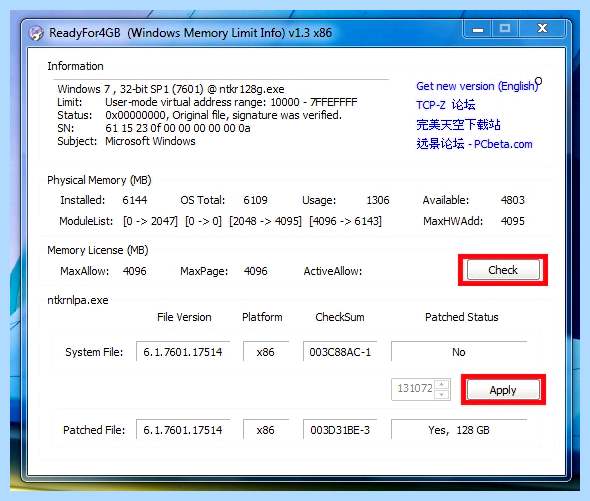Click the ModuleList entry [0 -> 2047]

[x=150, y=221]
